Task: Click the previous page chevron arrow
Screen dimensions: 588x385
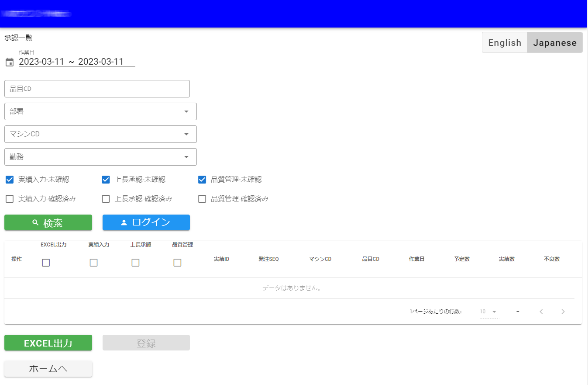Action: (x=541, y=312)
